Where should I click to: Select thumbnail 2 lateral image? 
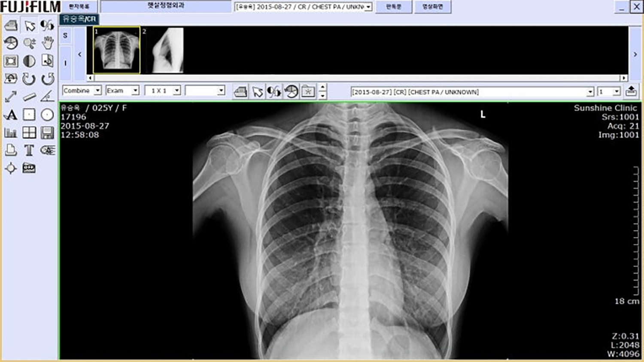(x=167, y=50)
